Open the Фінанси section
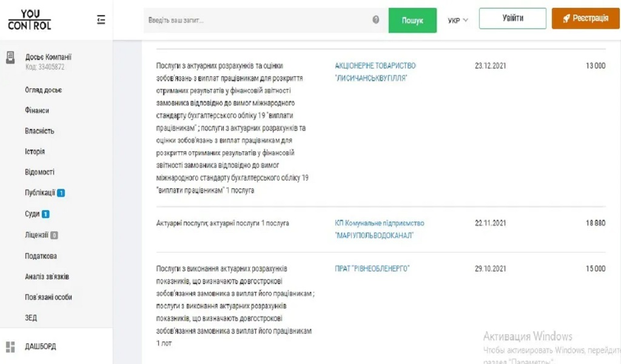621x364 pixels. [37, 110]
